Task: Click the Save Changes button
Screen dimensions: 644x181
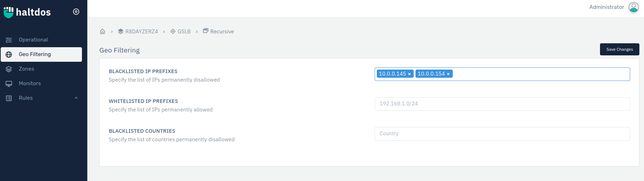Action: click(620, 49)
